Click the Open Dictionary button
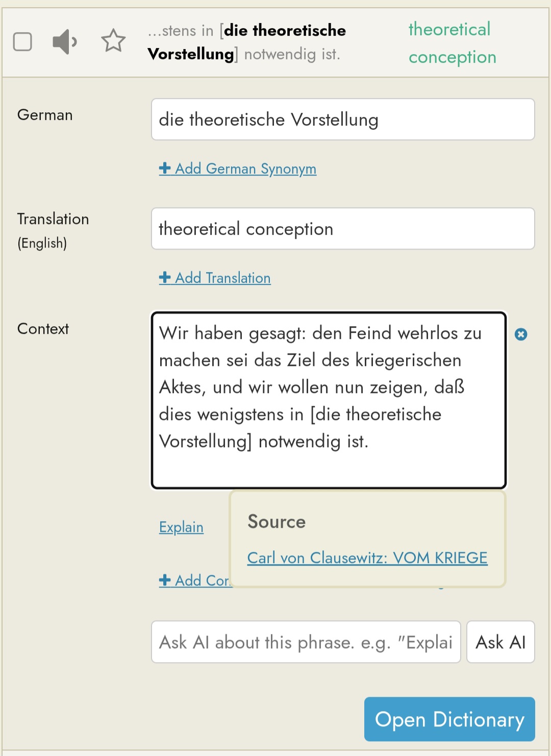Screen dimensions: 551x756 pos(449,719)
